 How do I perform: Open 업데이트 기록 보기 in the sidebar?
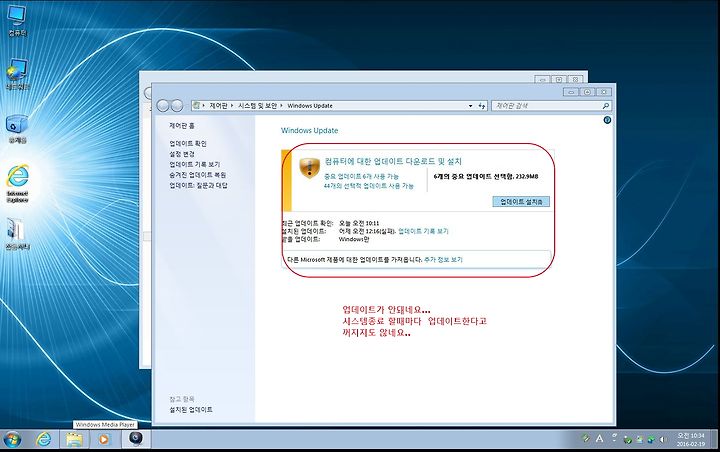click(195, 164)
